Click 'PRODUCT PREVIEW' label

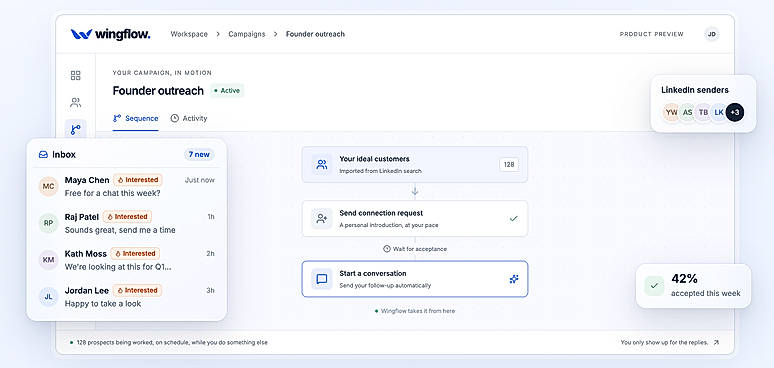652,34
